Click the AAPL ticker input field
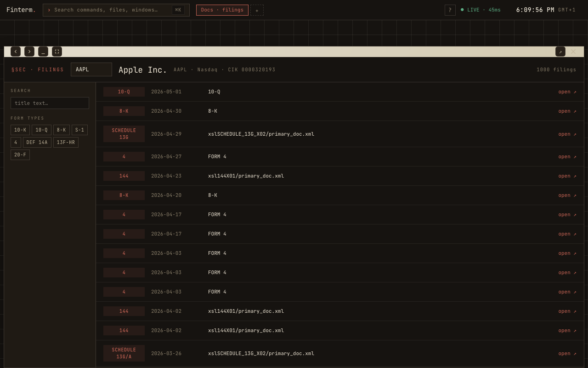Image resolution: width=588 pixels, height=368 pixels. click(x=91, y=69)
